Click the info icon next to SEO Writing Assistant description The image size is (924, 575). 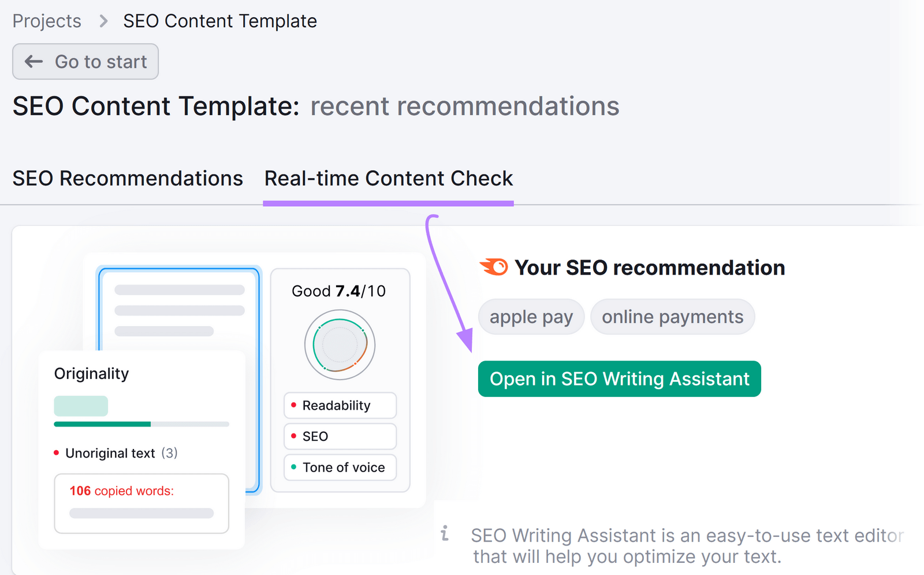(445, 534)
